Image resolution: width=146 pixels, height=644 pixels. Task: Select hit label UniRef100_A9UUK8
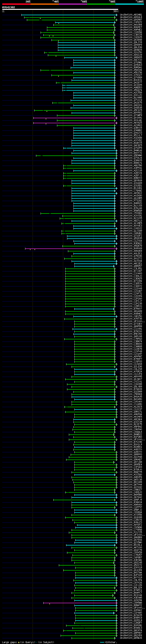pyautogui.click(x=131, y=251)
